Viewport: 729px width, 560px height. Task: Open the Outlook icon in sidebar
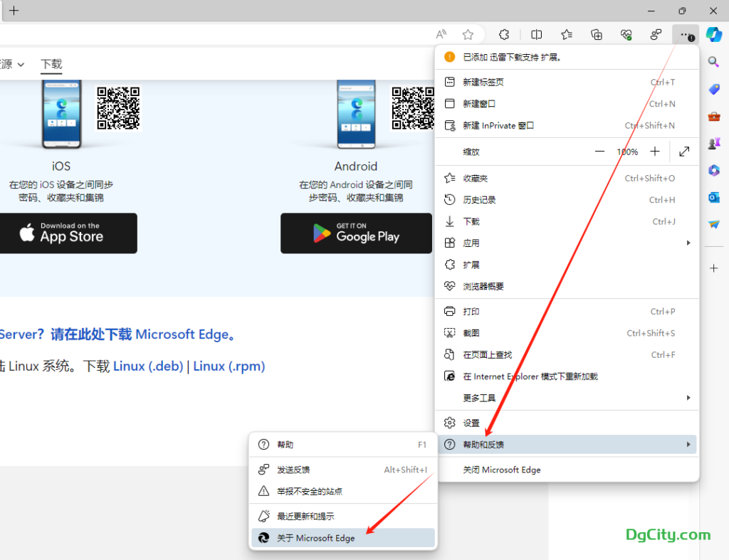coord(713,197)
